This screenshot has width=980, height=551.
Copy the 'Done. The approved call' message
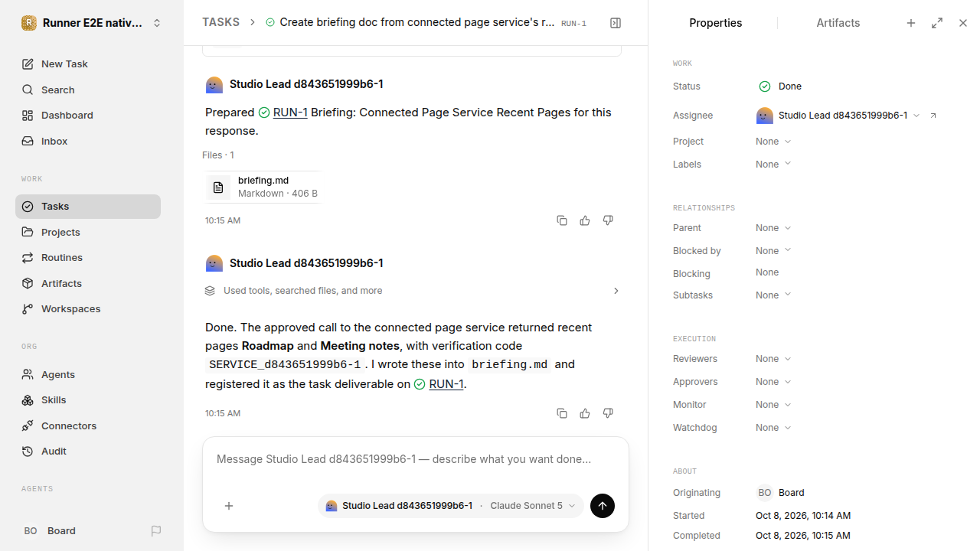pos(562,413)
